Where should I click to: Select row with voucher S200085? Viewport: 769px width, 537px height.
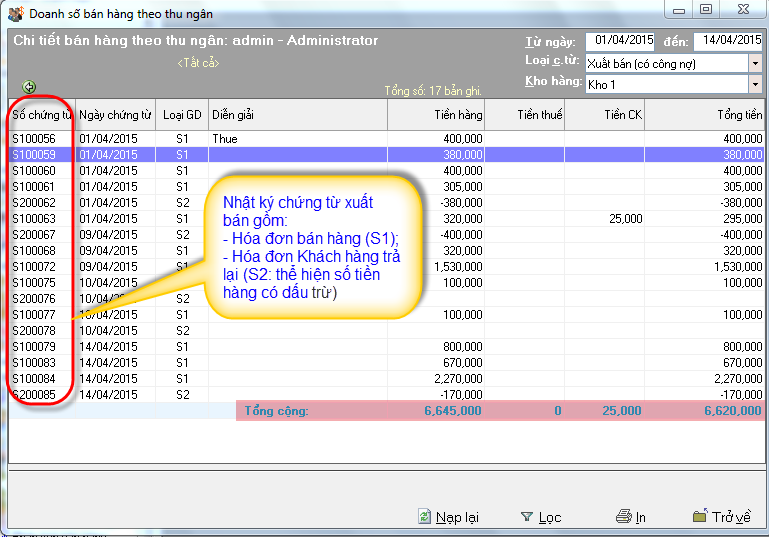pyautogui.click(x=41, y=395)
